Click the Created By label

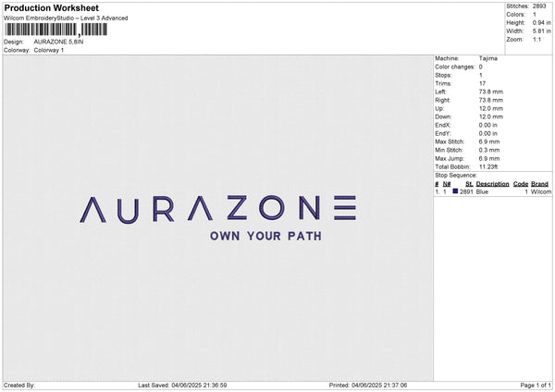point(19,385)
